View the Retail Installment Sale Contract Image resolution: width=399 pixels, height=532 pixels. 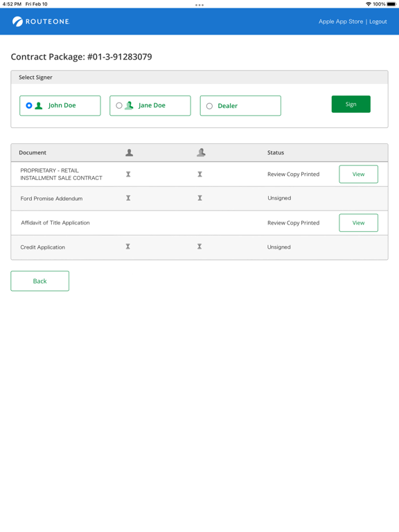tap(358, 174)
